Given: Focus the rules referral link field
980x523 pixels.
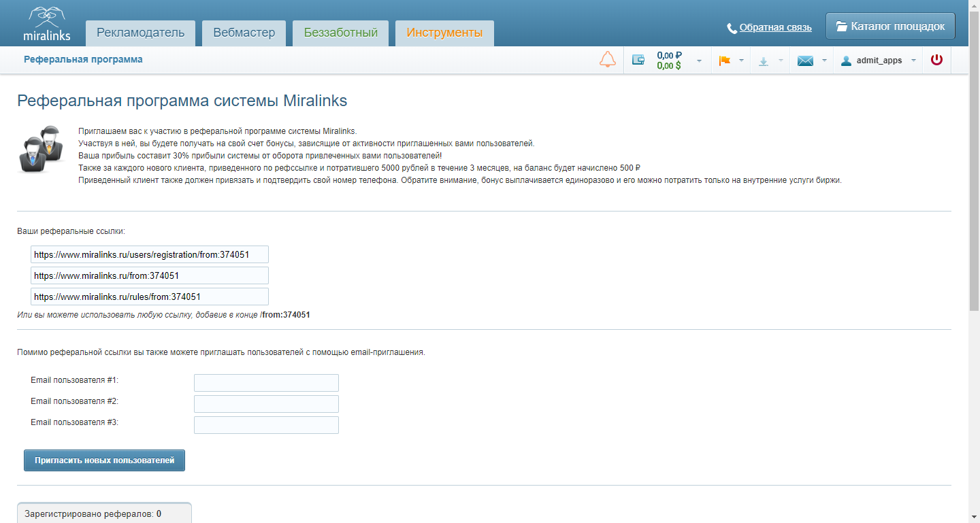Looking at the screenshot, I should coord(150,297).
